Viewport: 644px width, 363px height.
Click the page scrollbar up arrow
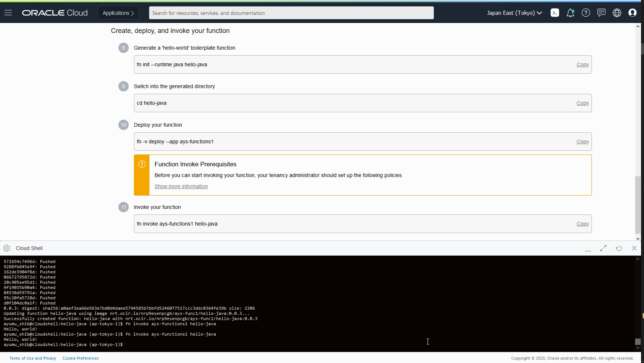coord(638,26)
